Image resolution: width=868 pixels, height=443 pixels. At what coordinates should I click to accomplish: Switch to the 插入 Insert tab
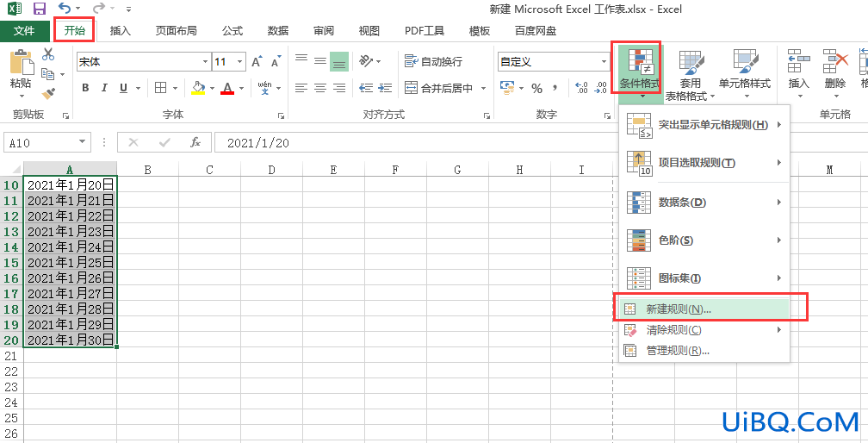pyautogui.click(x=121, y=31)
